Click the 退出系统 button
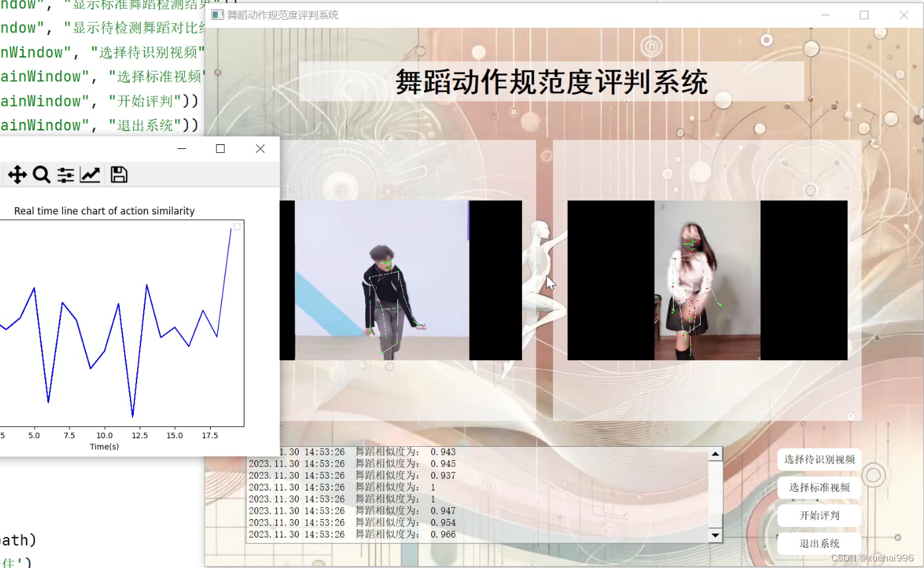Viewport: 924px width, 568px height. (x=819, y=544)
